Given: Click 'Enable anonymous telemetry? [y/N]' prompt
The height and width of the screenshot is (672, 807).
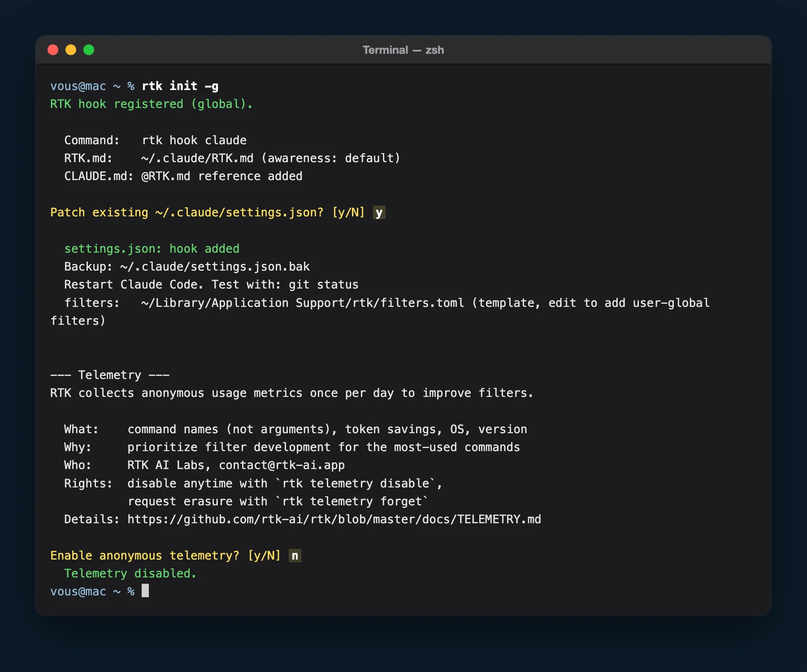Looking at the screenshot, I should [x=165, y=556].
